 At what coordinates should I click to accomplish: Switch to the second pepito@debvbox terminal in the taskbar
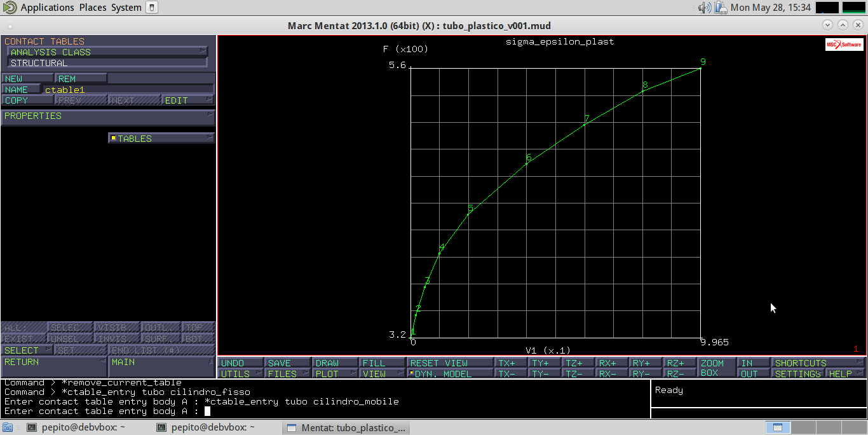(x=207, y=428)
